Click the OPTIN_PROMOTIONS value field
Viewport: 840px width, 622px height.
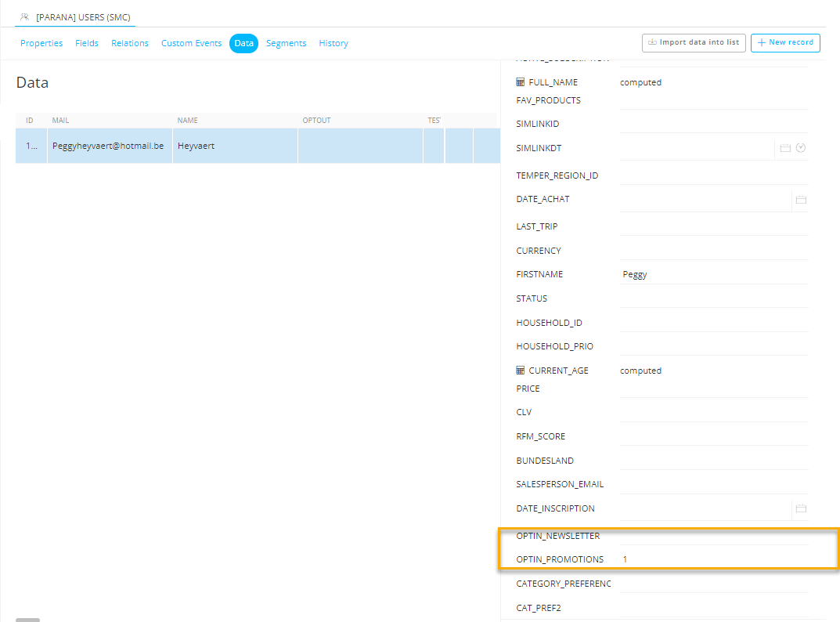(712, 559)
